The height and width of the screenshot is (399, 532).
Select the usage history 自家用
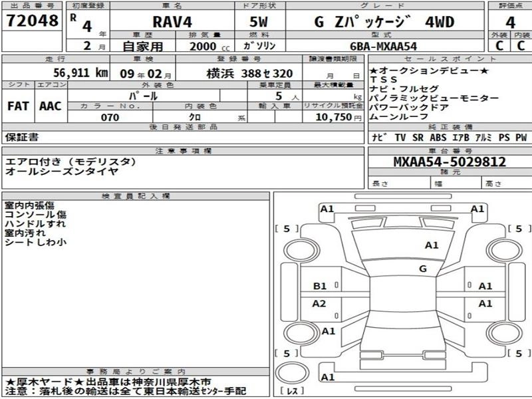[143, 47]
